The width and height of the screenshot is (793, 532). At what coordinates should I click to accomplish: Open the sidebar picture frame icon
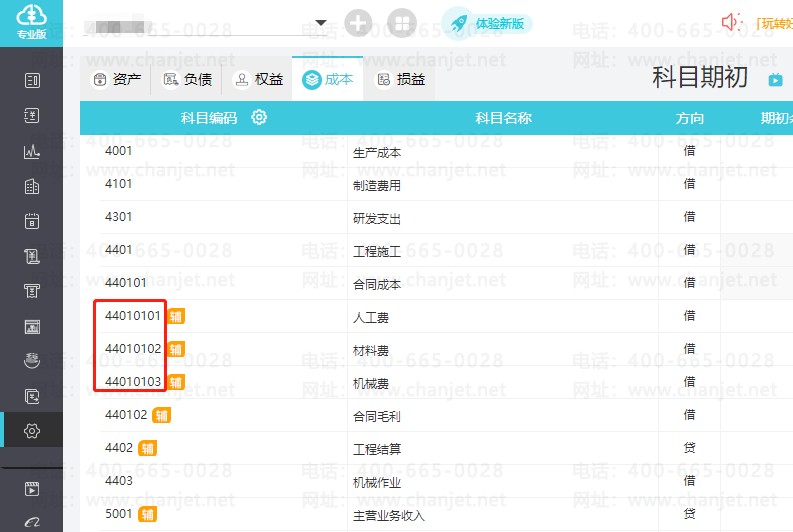[32, 327]
